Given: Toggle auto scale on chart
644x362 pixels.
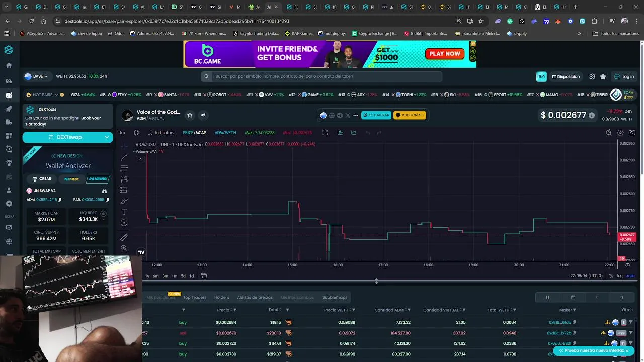Looking at the screenshot, I should pos(630,276).
